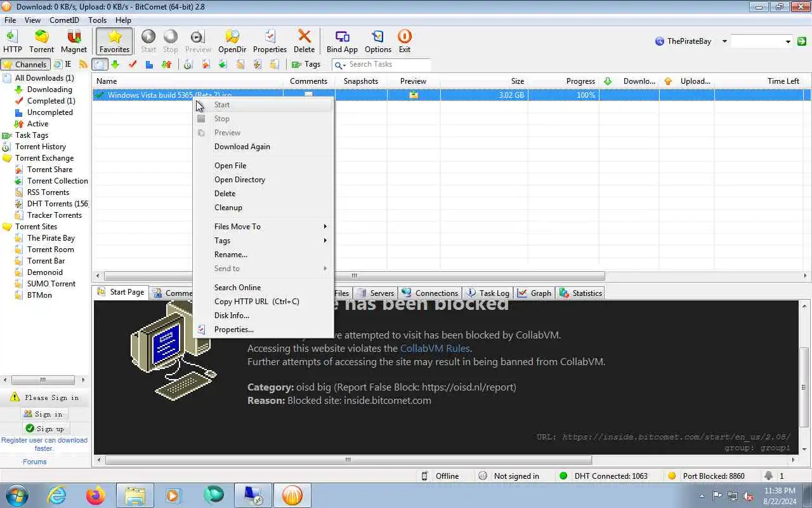
Task: Click the HTTP download toolbar icon
Action: (12, 41)
